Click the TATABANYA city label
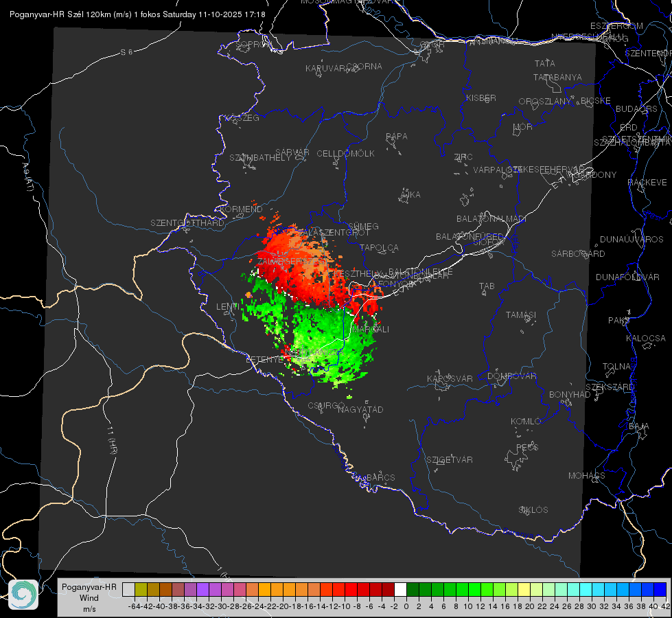The height and width of the screenshot is (618, 672). tap(557, 78)
